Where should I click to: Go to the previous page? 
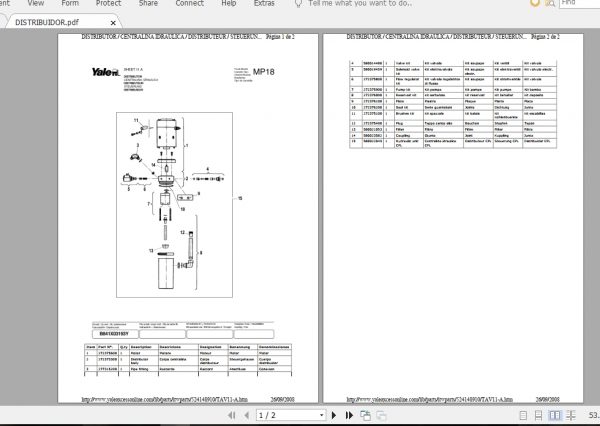tap(247, 415)
